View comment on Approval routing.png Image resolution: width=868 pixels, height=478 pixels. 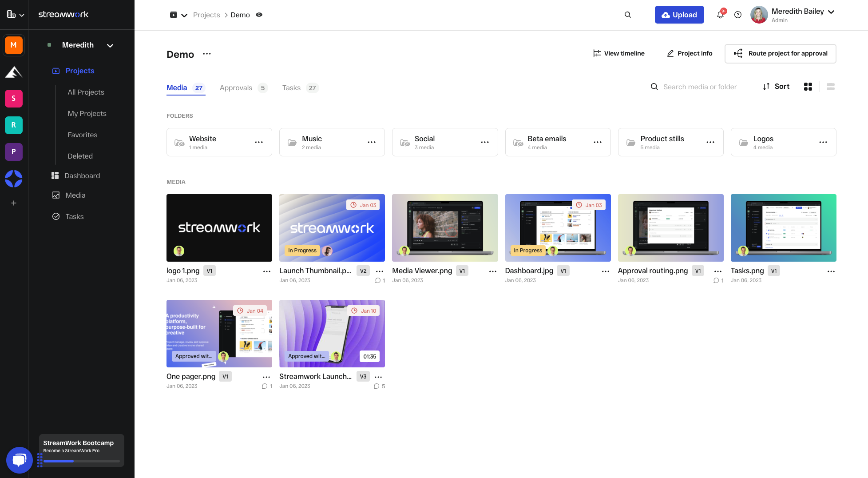[x=718, y=280]
